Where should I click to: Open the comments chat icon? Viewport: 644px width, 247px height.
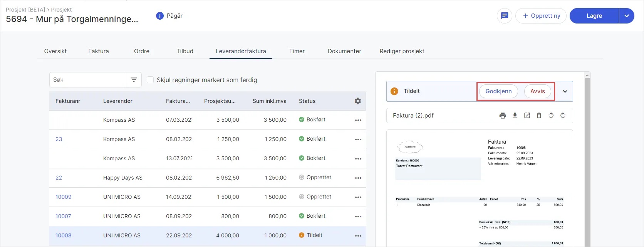pos(504,16)
